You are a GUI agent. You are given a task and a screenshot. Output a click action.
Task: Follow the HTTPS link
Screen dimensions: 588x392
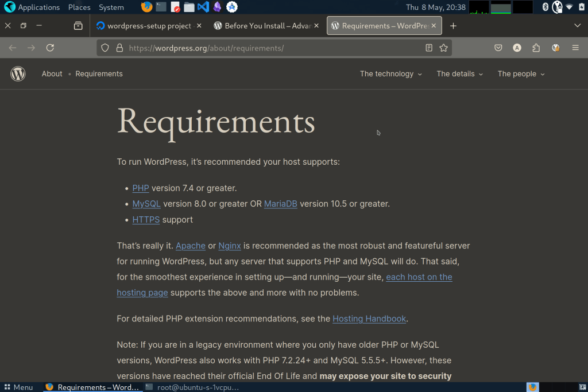click(x=146, y=220)
